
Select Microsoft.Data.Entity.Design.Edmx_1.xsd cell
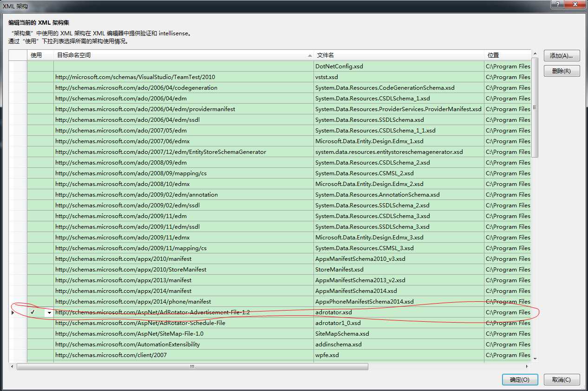[399, 141]
